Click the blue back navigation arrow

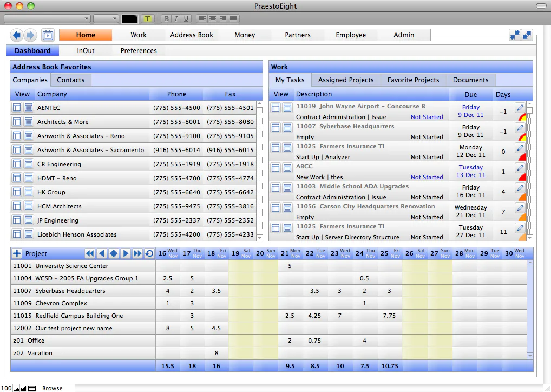pyautogui.click(x=16, y=35)
